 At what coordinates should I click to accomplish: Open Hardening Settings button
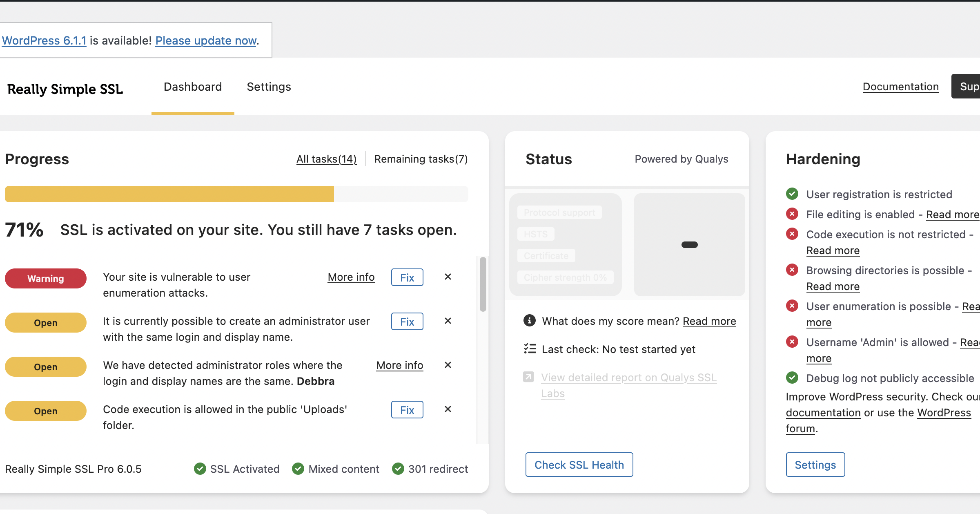[815, 465]
